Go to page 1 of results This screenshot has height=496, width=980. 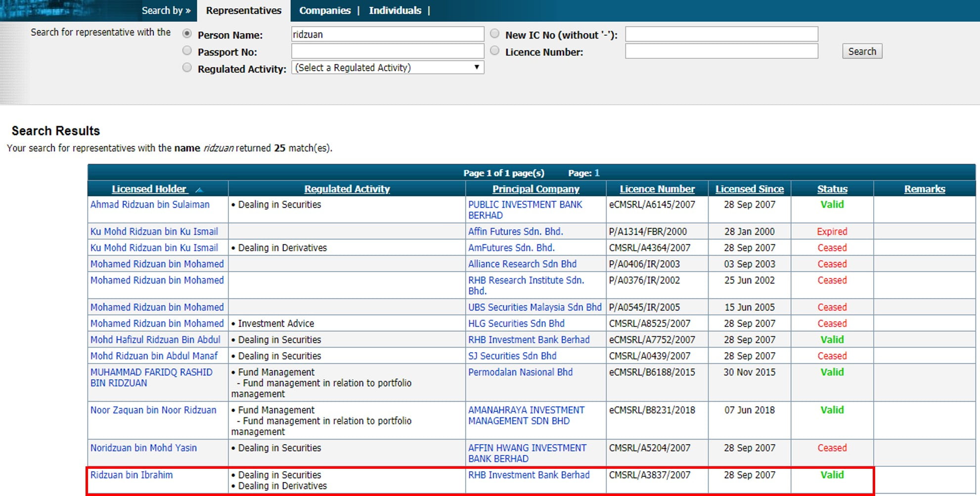click(x=597, y=173)
